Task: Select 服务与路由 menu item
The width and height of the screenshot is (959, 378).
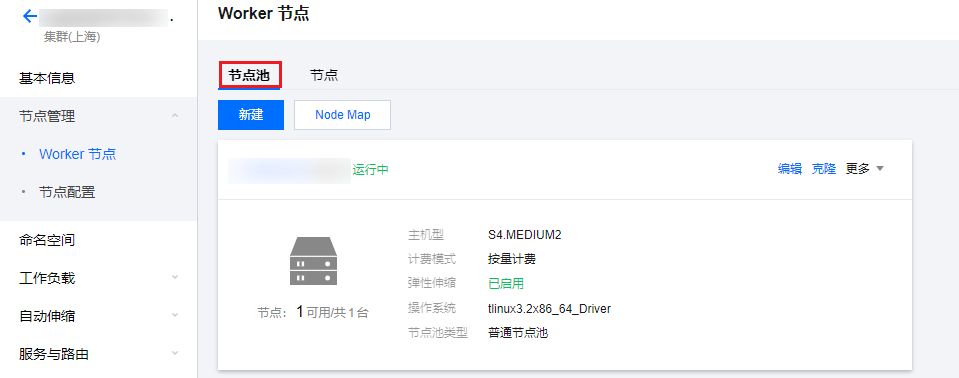Action: 54,354
